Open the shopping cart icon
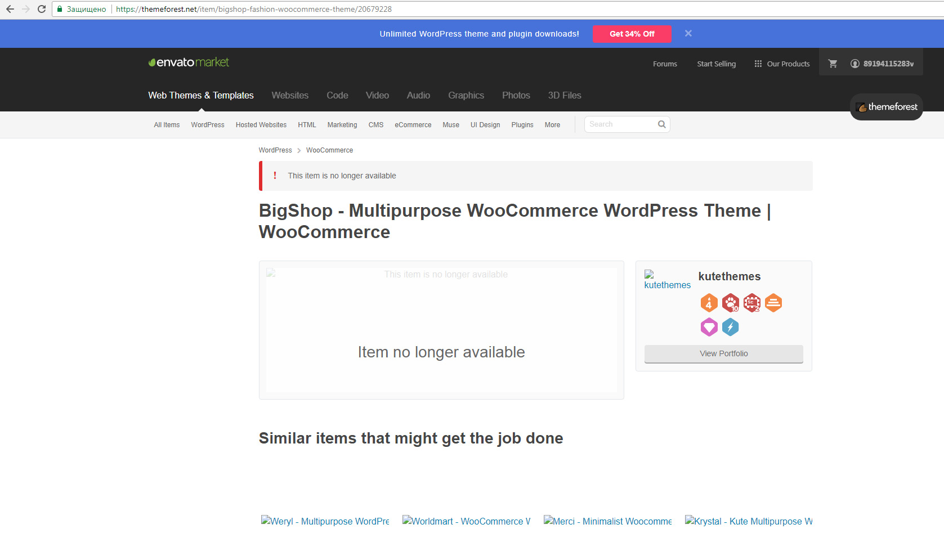This screenshot has height=560, width=944. pos(833,64)
